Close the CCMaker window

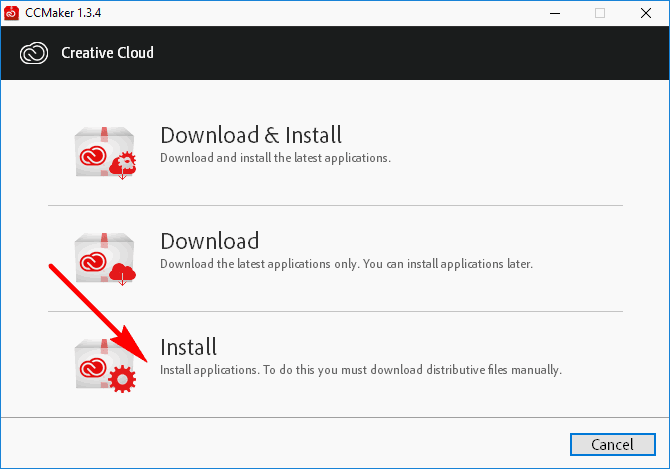click(646, 13)
